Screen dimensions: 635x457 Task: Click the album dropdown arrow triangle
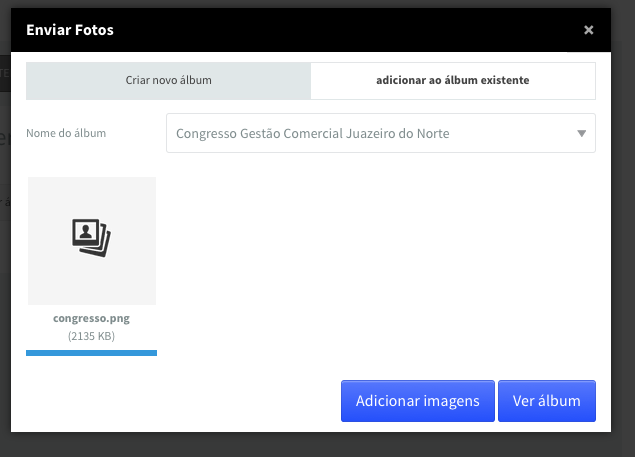(x=582, y=133)
